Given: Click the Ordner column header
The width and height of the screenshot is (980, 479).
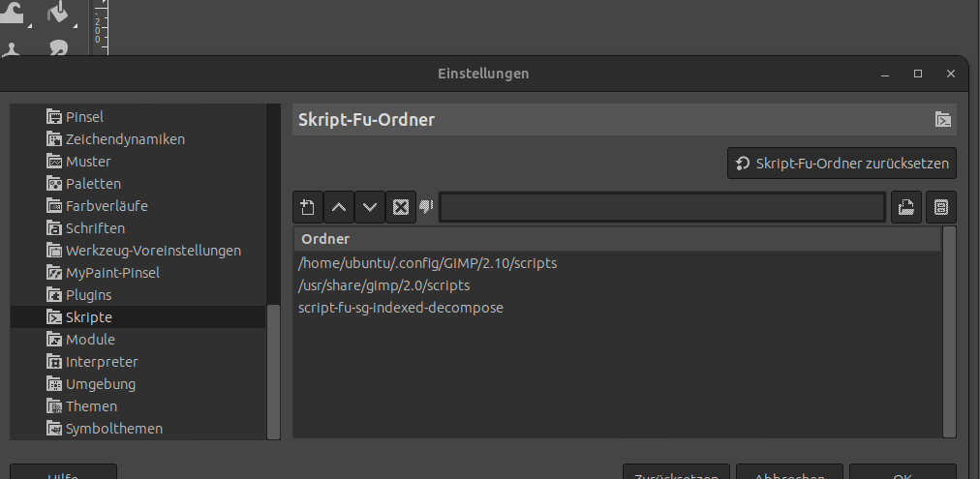Looking at the screenshot, I should (x=617, y=239).
